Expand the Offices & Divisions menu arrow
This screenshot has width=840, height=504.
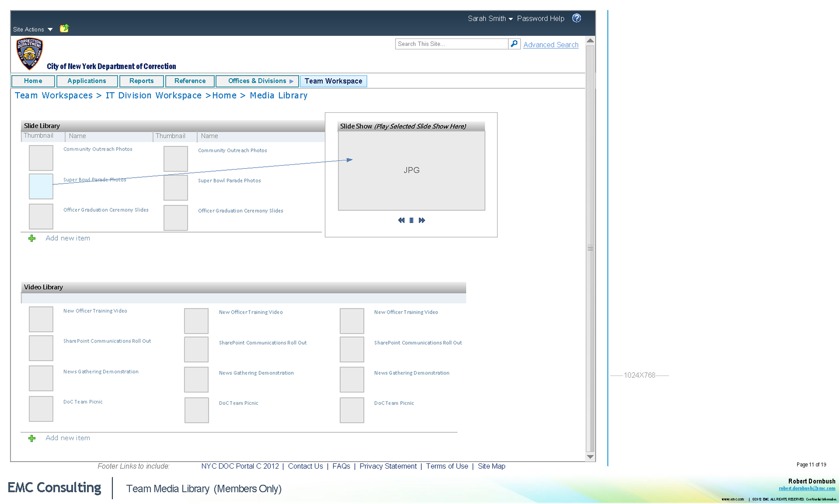(x=291, y=81)
